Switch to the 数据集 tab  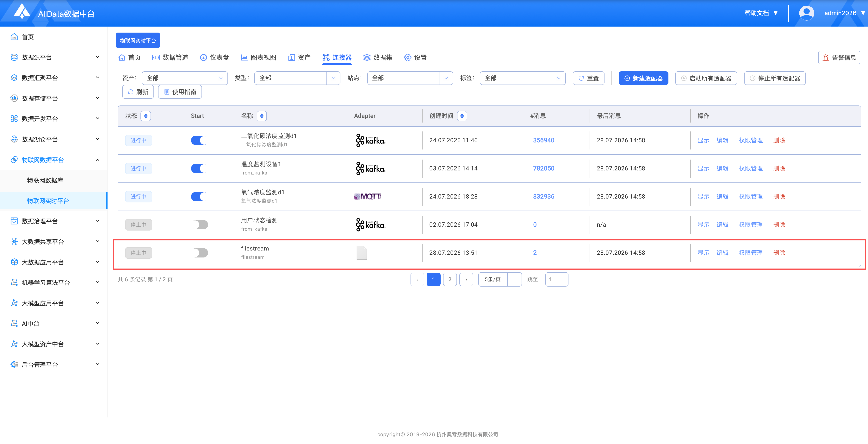[x=378, y=58]
